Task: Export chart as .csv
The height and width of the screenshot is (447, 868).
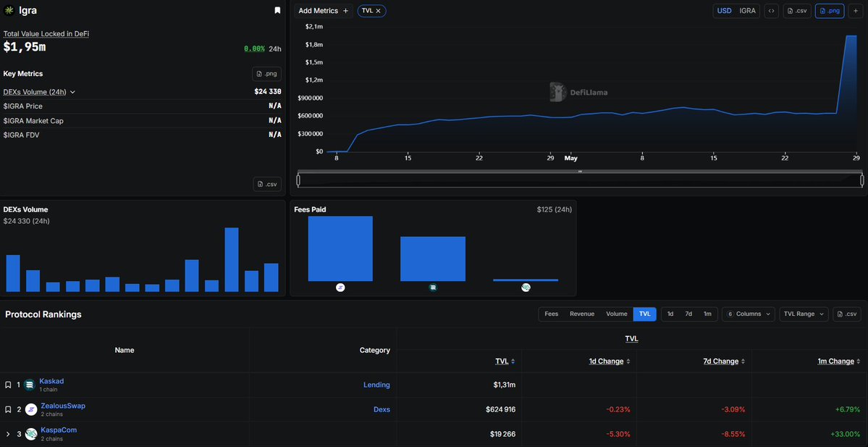Action: coord(797,11)
